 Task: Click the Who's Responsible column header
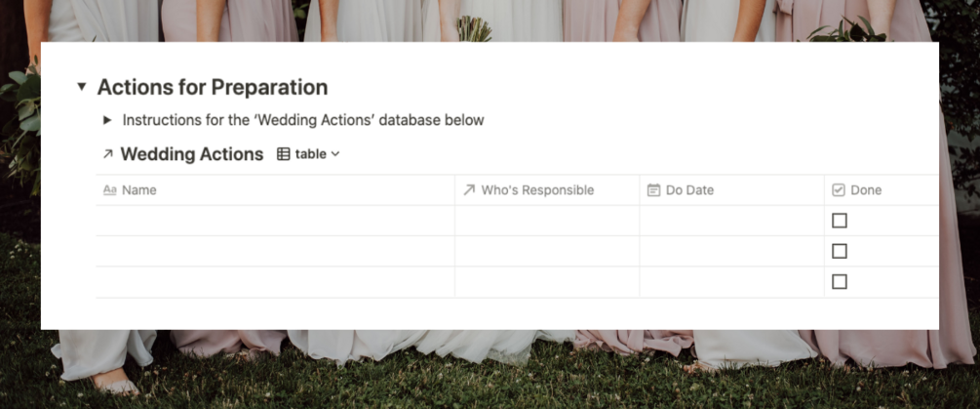(537, 190)
